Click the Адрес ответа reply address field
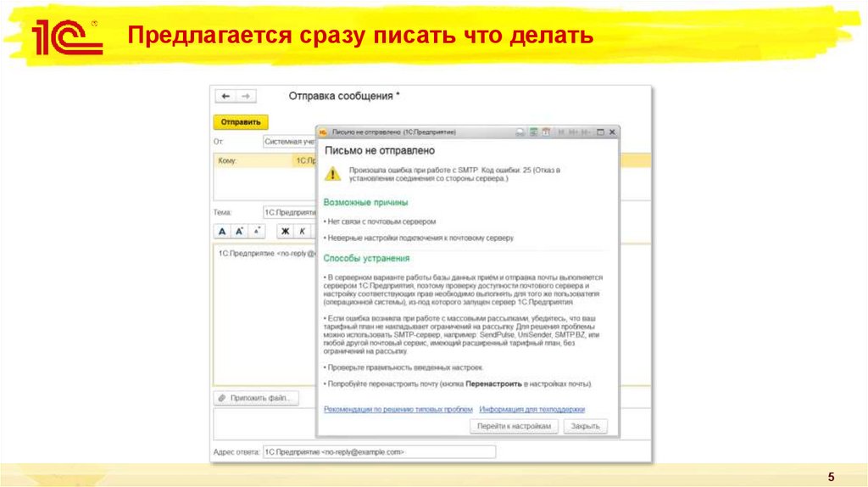The height and width of the screenshot is (487, 868). pyautogui.click(x=379, y=452)
